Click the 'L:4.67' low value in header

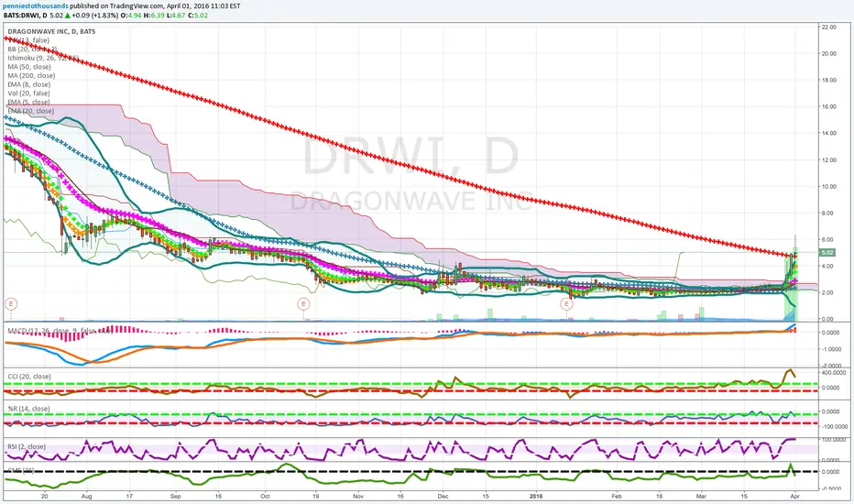[x=175, y=16]
